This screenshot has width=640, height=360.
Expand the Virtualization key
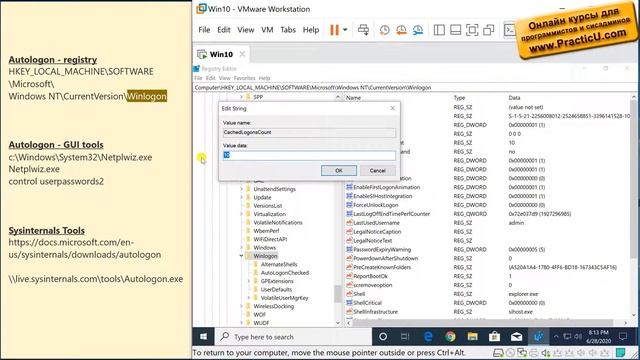point(241,214)
